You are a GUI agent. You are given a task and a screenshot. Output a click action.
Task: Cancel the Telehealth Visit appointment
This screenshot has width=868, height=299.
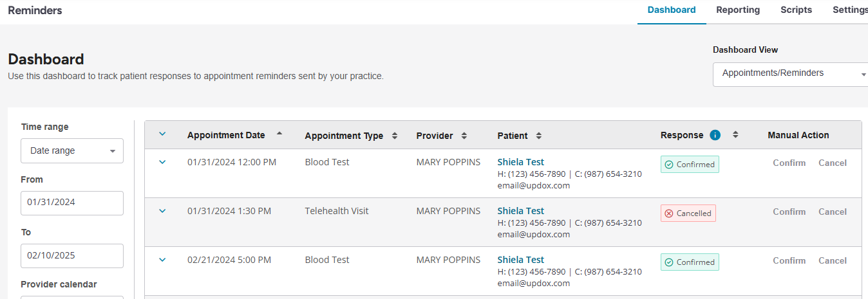[x=833, y=212]
